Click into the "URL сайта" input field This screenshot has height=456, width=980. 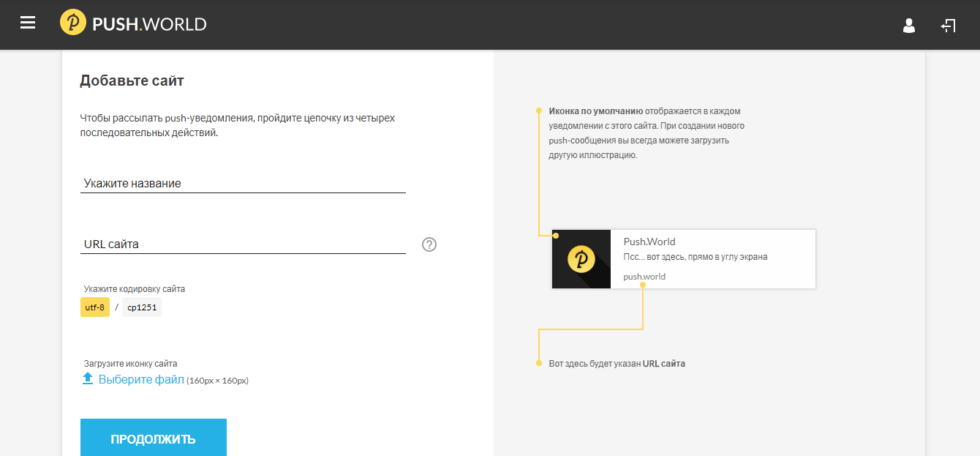point(243,244)
